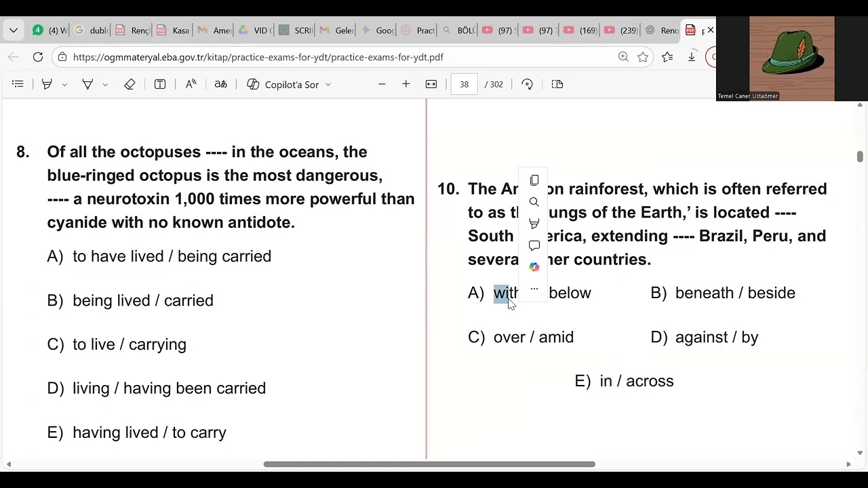Click answer 'in / across'
Screen dimensions: 868x488
click(x=637, y=381)
